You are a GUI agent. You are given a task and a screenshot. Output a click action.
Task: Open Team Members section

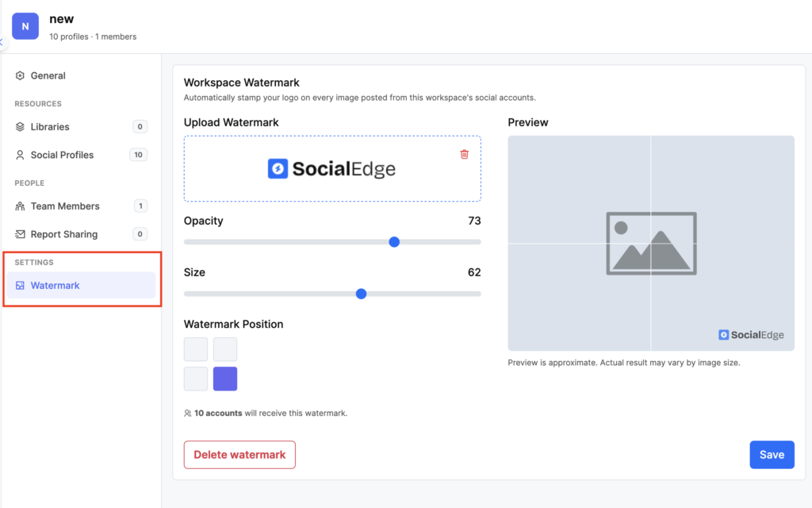coord(81,206)
